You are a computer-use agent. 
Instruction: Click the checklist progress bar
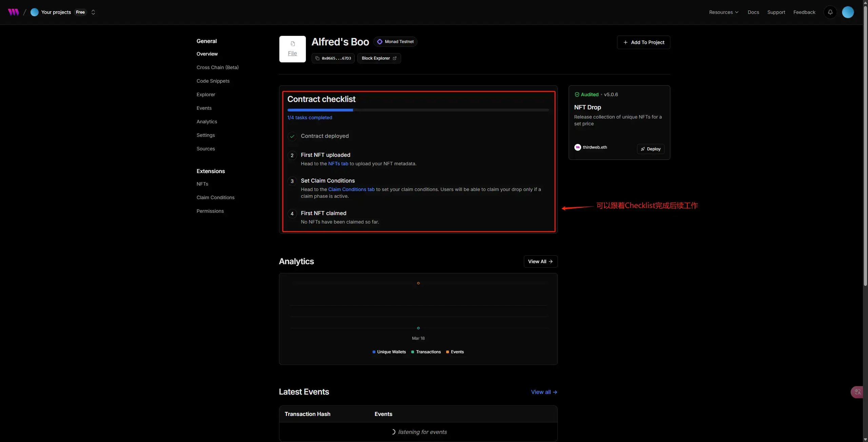pos(418,110)
